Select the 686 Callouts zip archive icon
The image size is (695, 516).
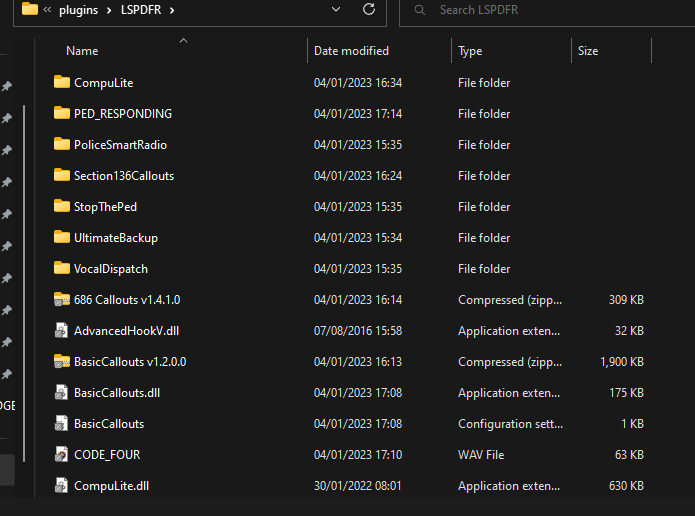coord(62,299)
